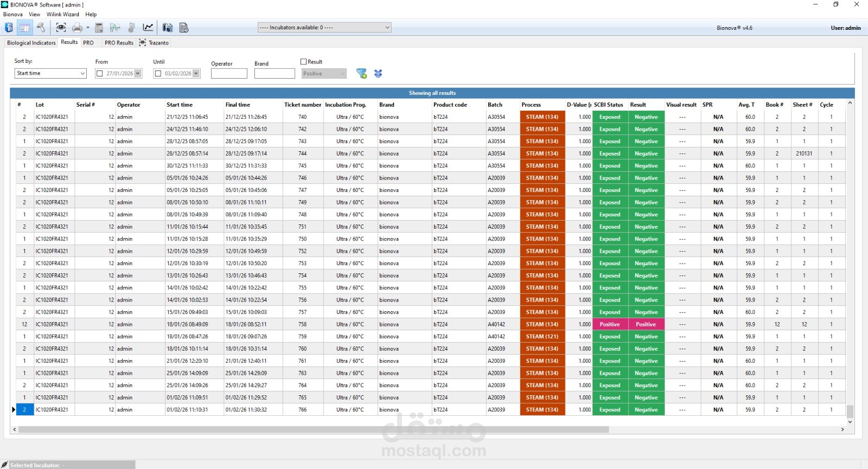
Task: Open the Sort by Start time dropdown
Action: pyautogui.click(x=50, y=73)
